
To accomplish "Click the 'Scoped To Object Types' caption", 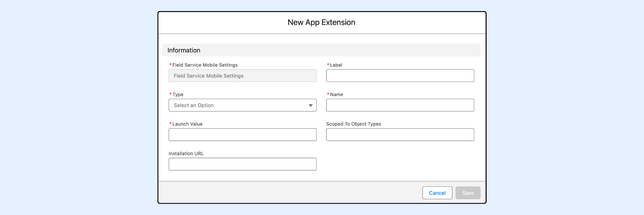I will [354, 124].
